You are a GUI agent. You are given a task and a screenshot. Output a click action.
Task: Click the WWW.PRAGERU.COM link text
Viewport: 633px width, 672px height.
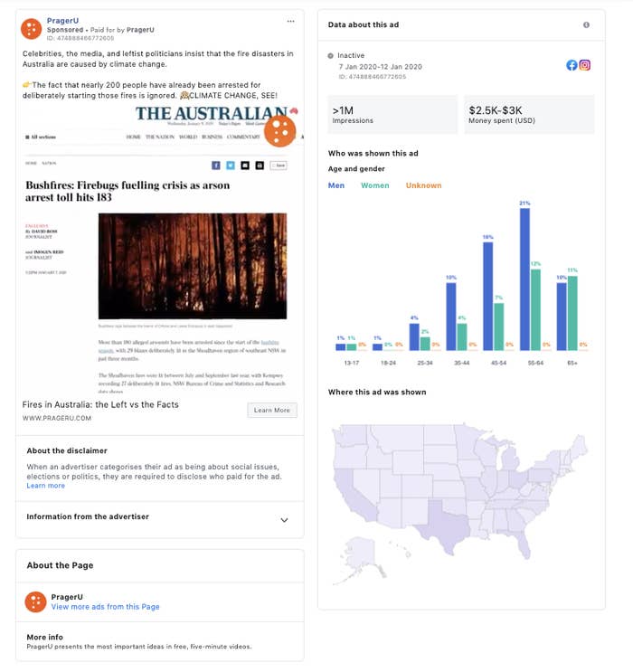pos(57,418)
